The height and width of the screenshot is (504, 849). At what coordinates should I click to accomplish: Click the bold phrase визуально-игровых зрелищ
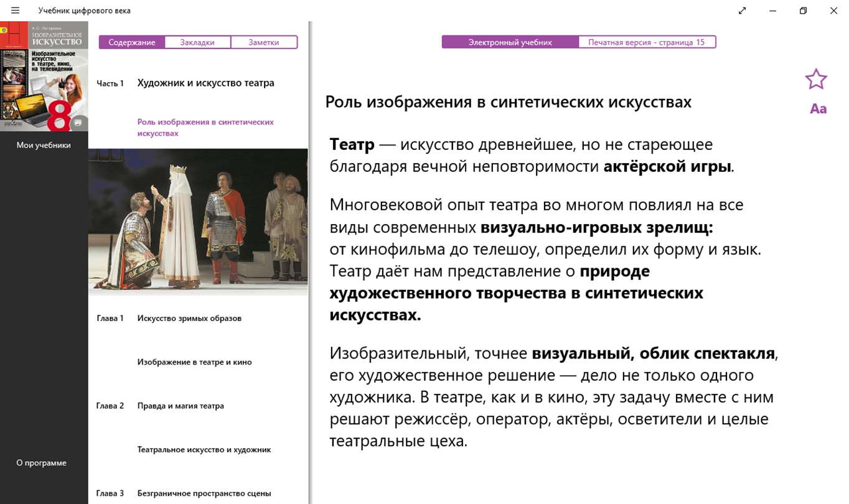coord(597,228)
